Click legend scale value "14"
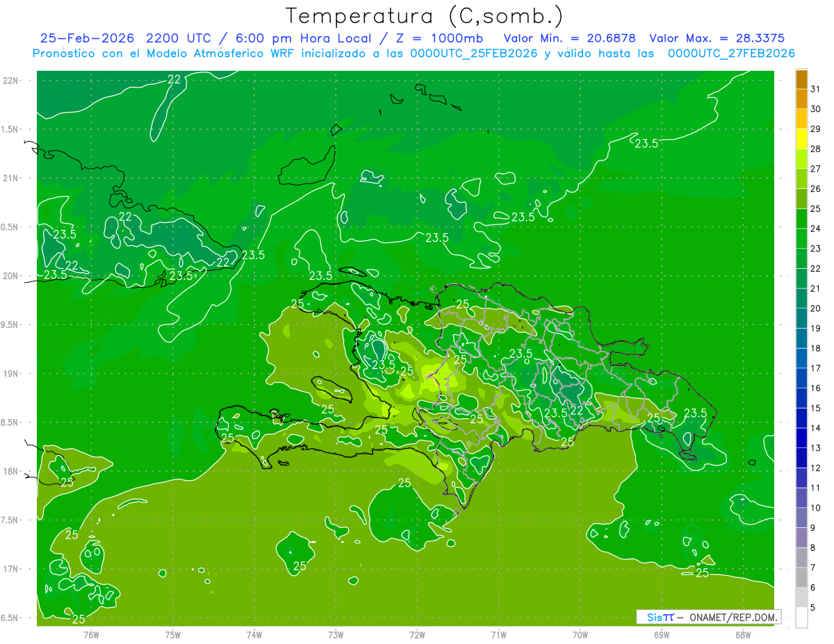 tap(815, 428)
